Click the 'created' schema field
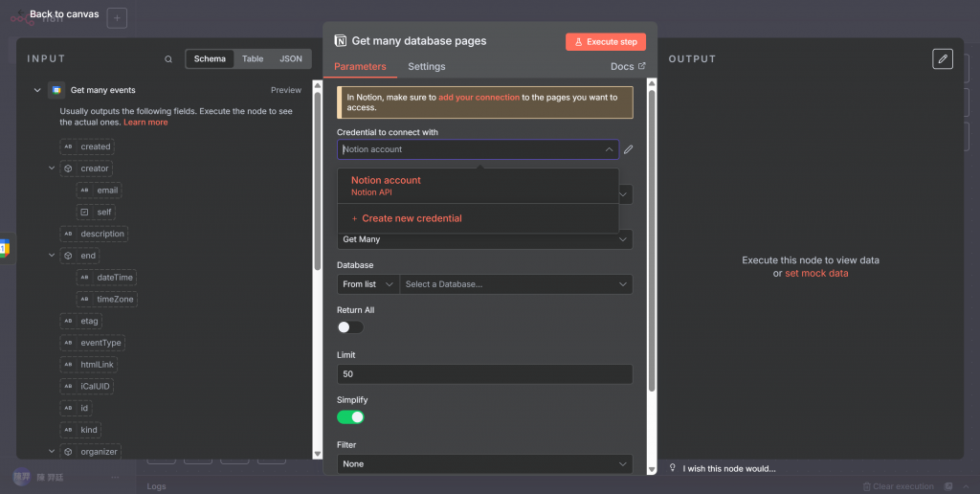 87,146
